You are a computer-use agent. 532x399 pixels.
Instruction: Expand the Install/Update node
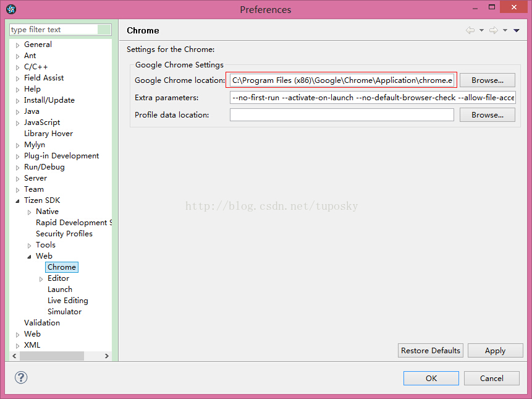[18, 101]
